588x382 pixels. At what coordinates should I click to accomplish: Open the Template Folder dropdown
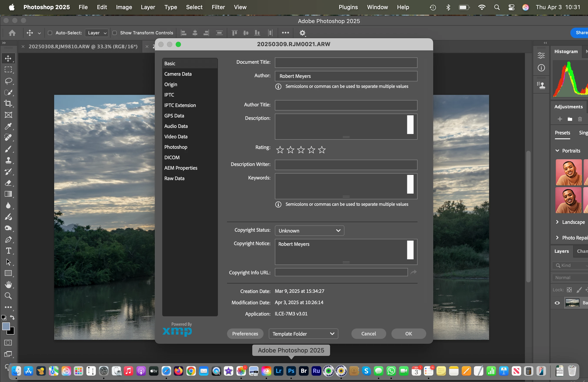click(x=303, y=334)
